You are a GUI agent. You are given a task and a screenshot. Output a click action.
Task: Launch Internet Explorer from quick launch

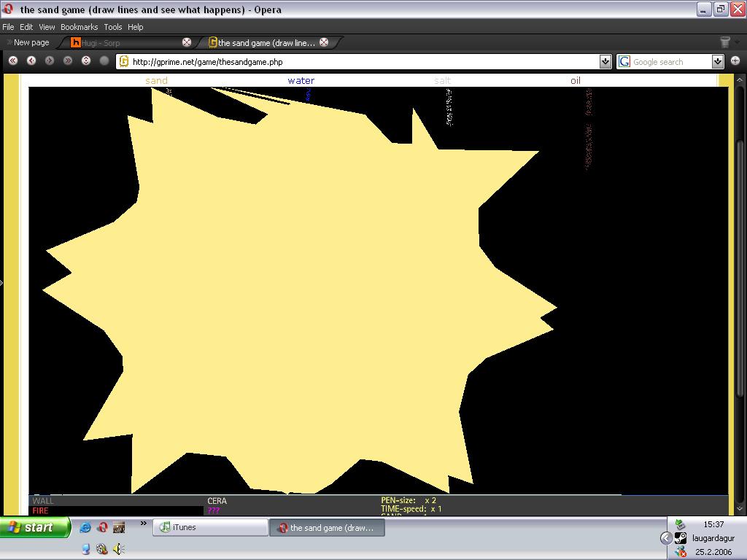click(85, 527)
